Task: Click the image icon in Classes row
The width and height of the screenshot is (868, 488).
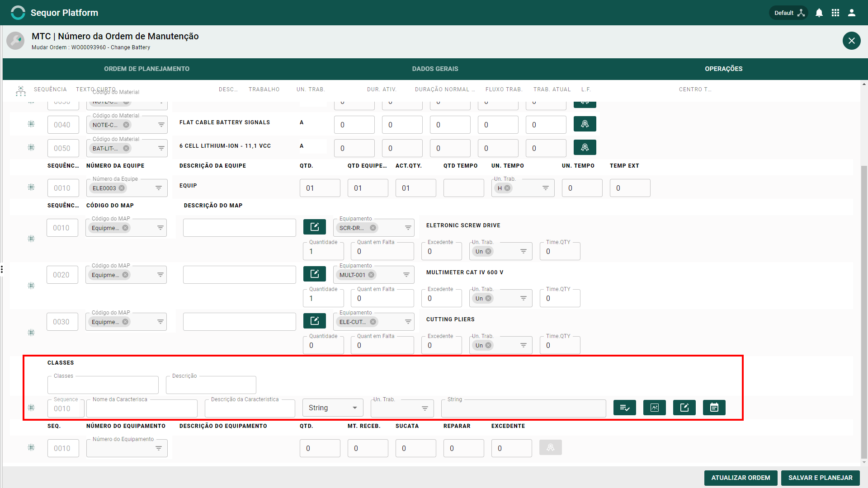Action: pyautogui.click(x=655, y=408)
